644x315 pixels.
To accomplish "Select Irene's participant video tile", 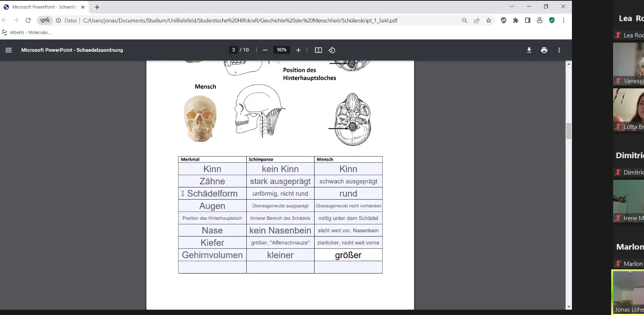I will [628, 201].
